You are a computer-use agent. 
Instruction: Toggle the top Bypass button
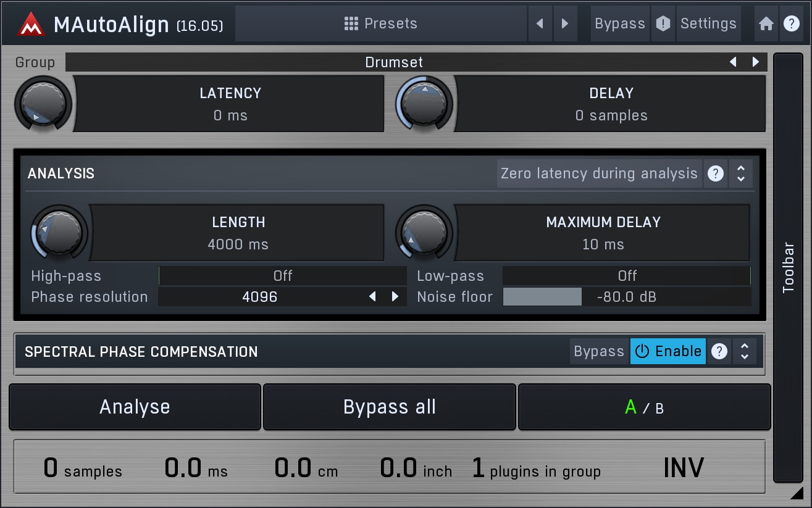pyautogui.click(x=620, y=23)
